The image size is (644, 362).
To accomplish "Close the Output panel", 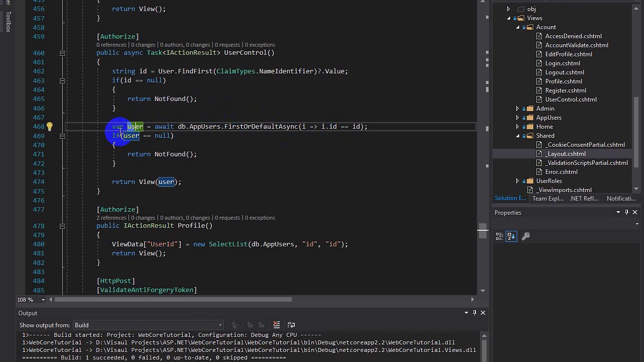I will pyautogui.click(x=483, y=313).
